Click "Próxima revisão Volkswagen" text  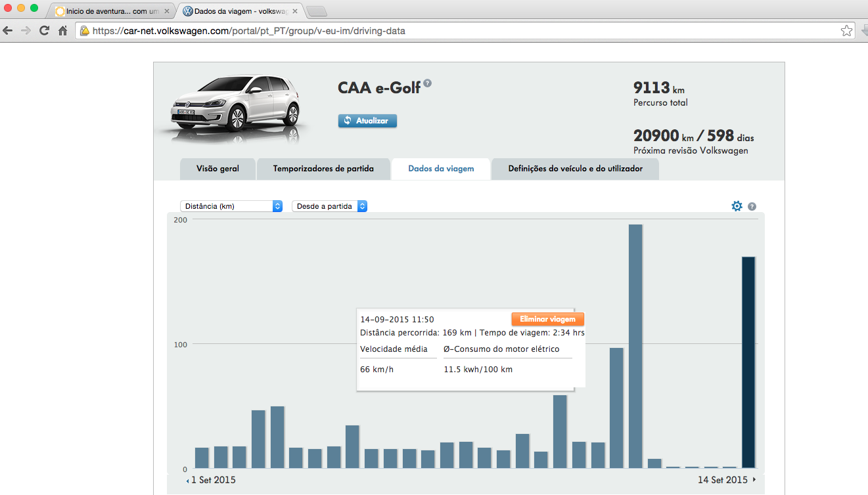[x=691, y=150]
